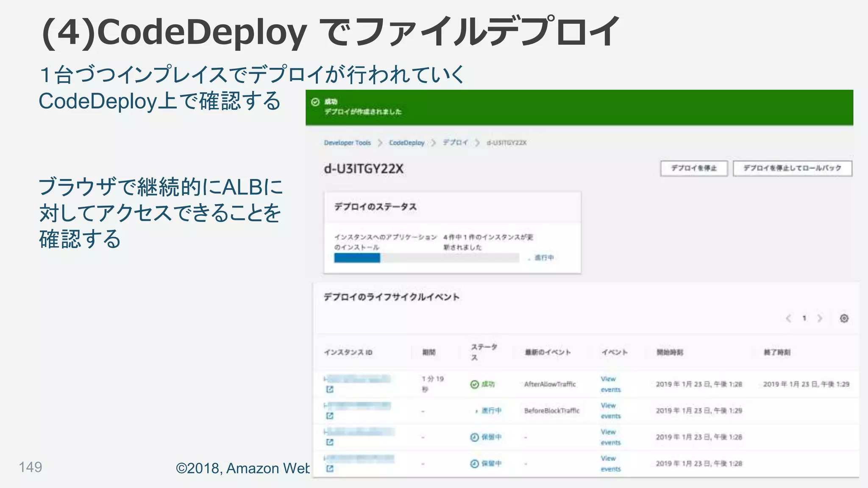Click デプロイのライフサイクルイベント heading

[x=392, y=297]
